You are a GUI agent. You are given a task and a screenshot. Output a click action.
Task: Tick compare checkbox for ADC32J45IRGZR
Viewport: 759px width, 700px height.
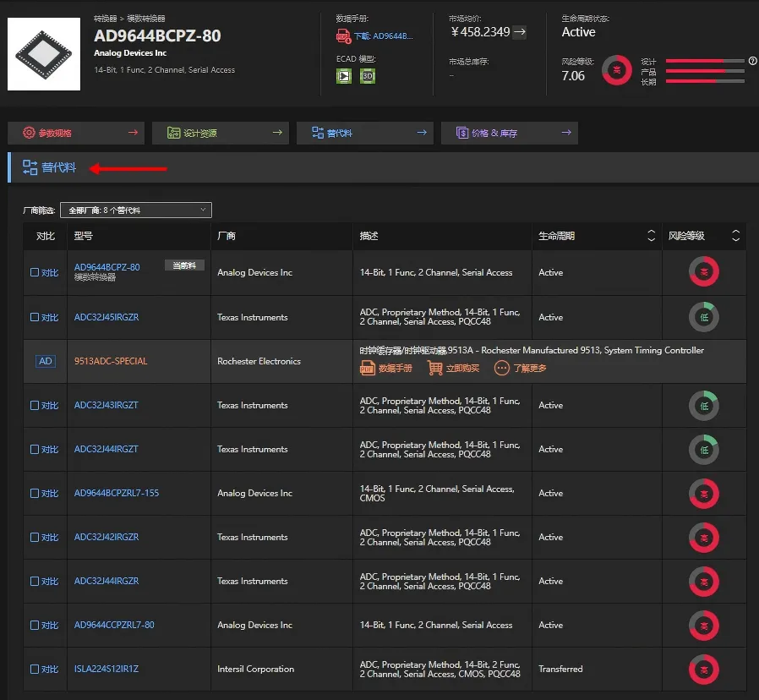(x=35, y=317)
